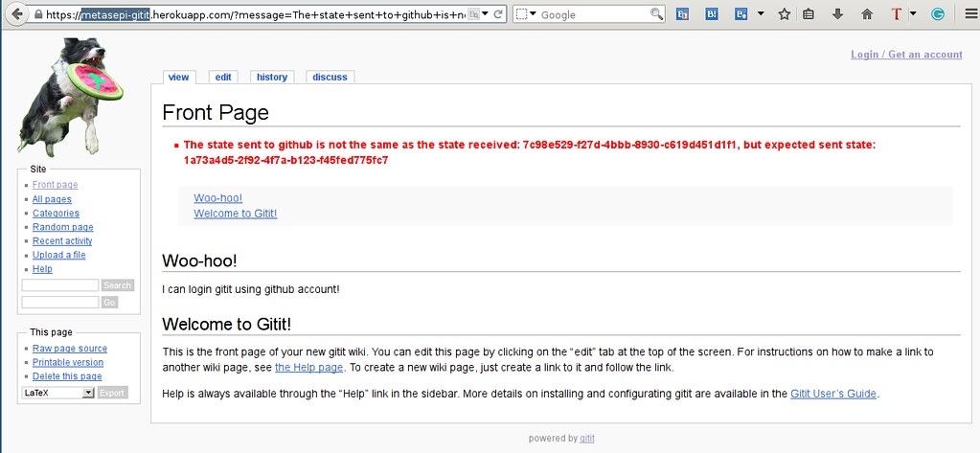This screenshot has width=980, height=453.
Task: Open Recent activity link
Action: click(x=62, y=240)
